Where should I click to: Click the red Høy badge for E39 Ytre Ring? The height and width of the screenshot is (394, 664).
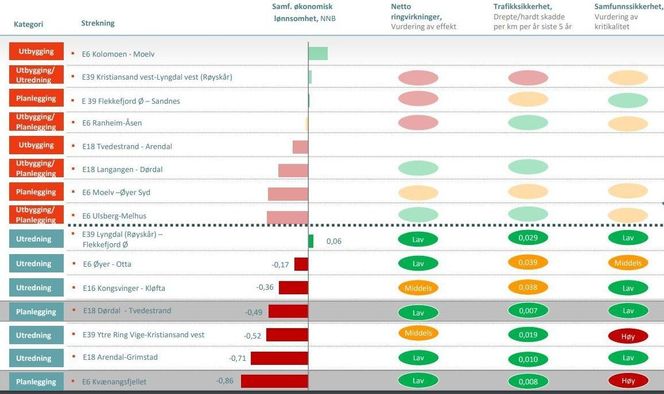coord(628,336)
